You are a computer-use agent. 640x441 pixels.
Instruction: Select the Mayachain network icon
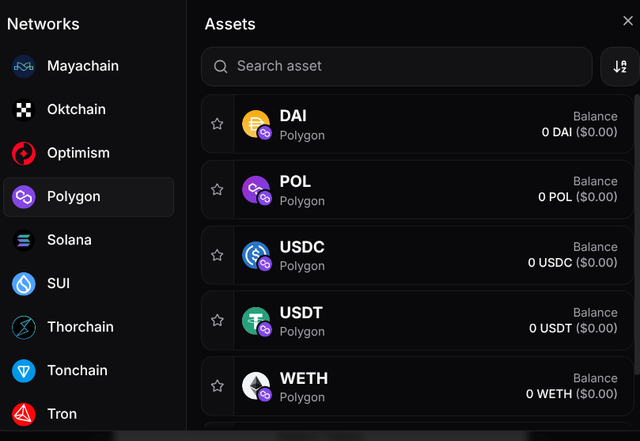tap(24, 66)
